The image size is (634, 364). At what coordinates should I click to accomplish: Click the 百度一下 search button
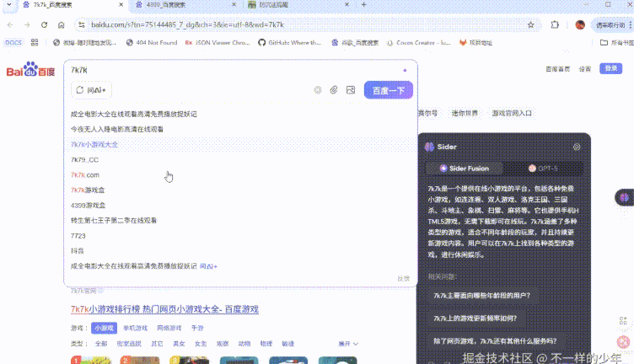[x=388, y=90]
